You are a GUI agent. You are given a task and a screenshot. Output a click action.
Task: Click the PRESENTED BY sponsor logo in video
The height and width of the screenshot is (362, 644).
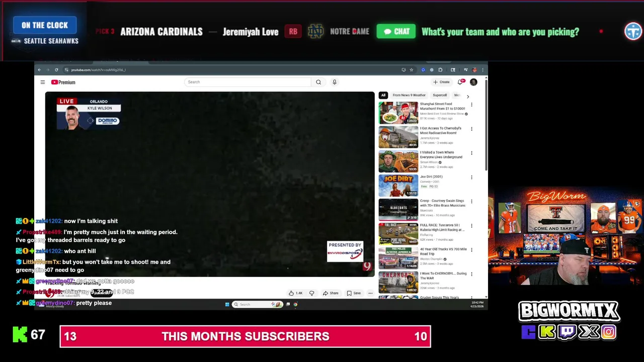345,251
